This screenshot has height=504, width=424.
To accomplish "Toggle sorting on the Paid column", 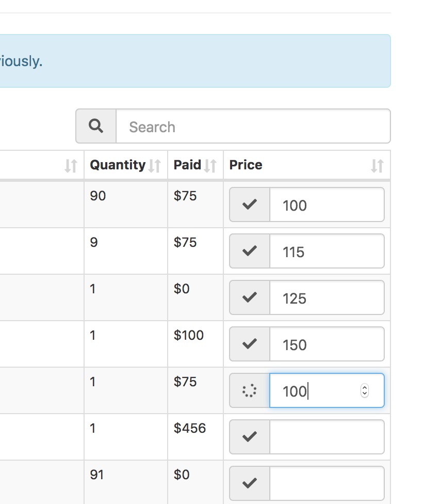I will pyautogui.click(x=209, y=165).
